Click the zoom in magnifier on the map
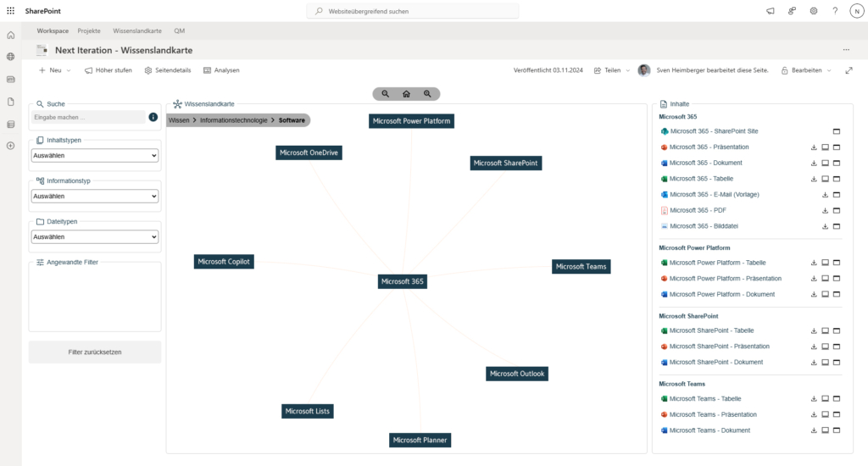The height and width of the screenshot is (466, 868). coord(427,94)
